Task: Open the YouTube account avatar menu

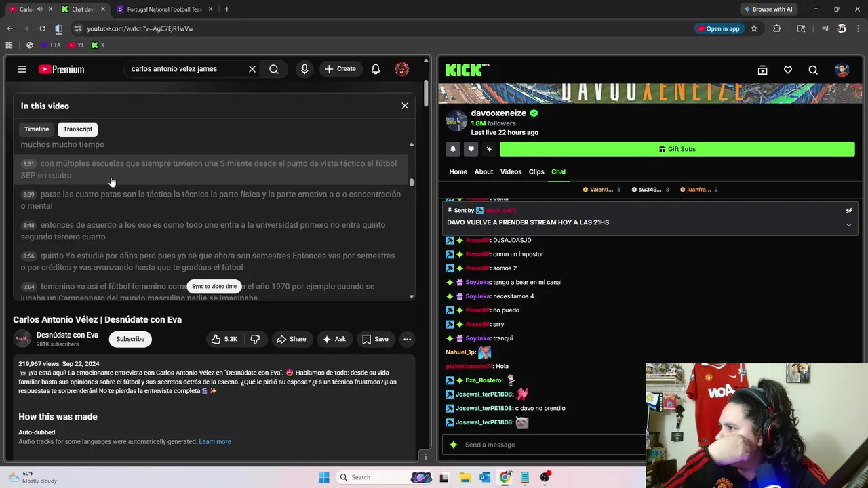Action: coord(401,69)
